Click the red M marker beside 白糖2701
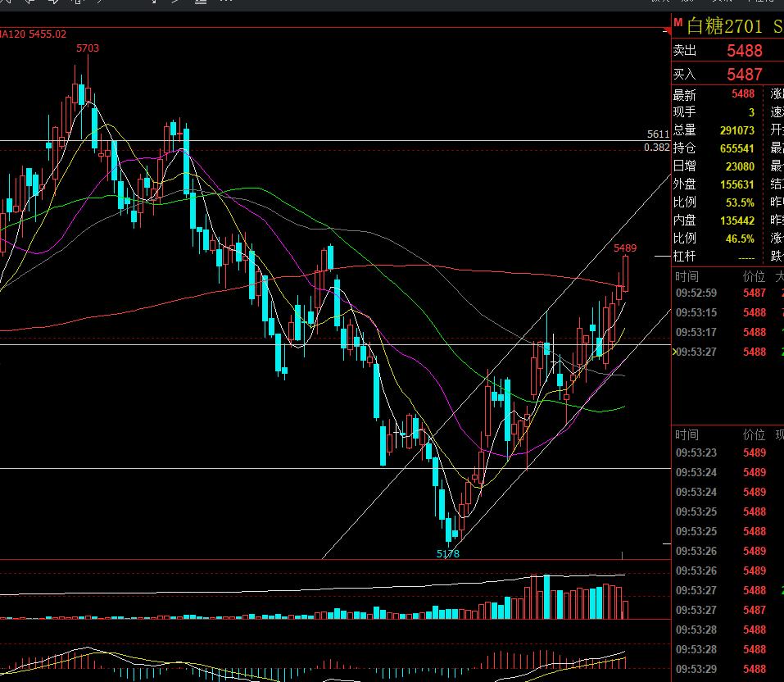Screen dimensions: 784x682 pyautogui.click(x=678, y=22)
